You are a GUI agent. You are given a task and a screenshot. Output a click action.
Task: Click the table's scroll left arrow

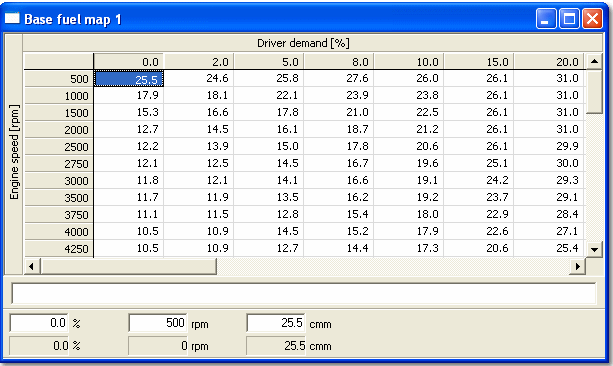click(32, 266)
